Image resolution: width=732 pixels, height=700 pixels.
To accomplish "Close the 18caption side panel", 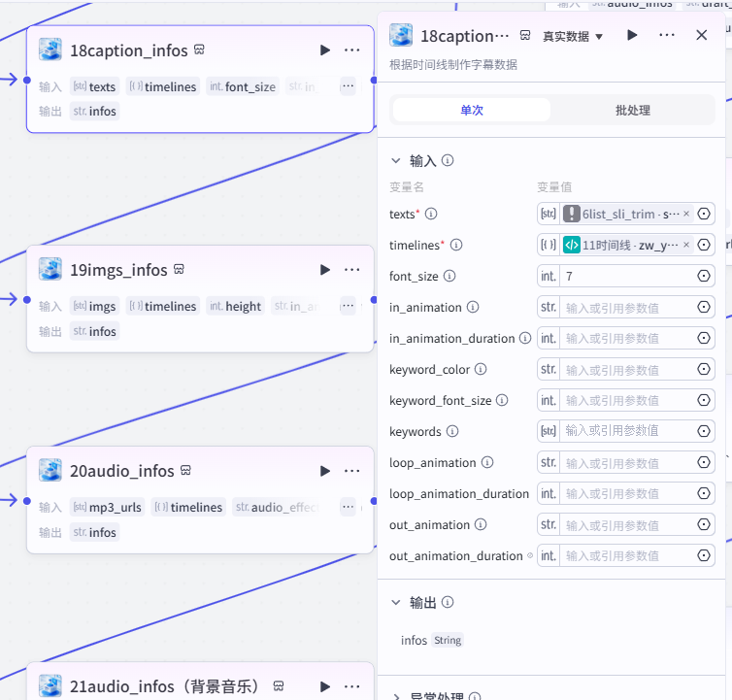I will pyautogui.click(x=701, y=35).
